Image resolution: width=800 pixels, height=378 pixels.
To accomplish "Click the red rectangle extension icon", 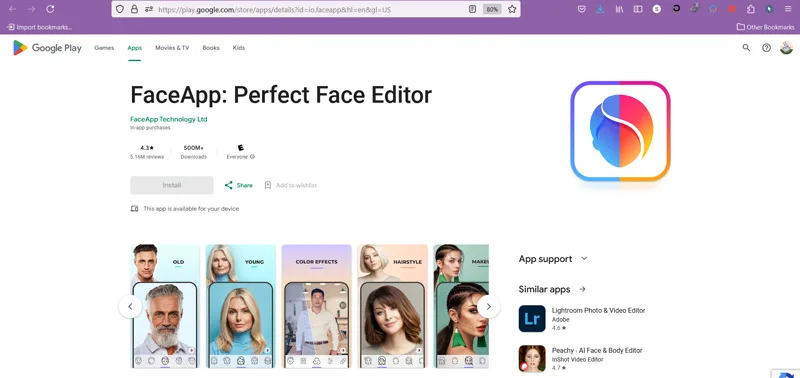I will click(732, 9).
